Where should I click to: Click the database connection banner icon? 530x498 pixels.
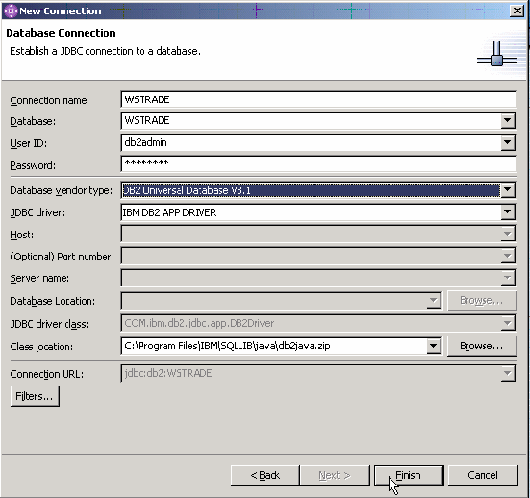[x=497, y=54]
